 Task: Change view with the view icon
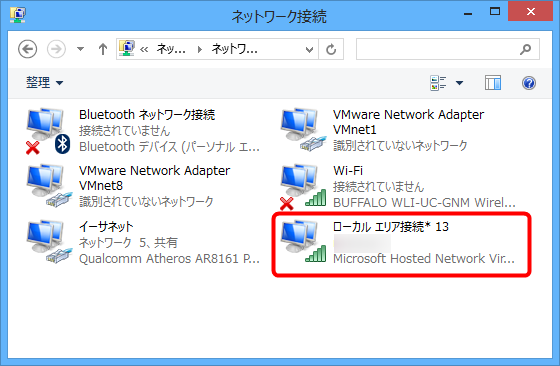(438, 83)
